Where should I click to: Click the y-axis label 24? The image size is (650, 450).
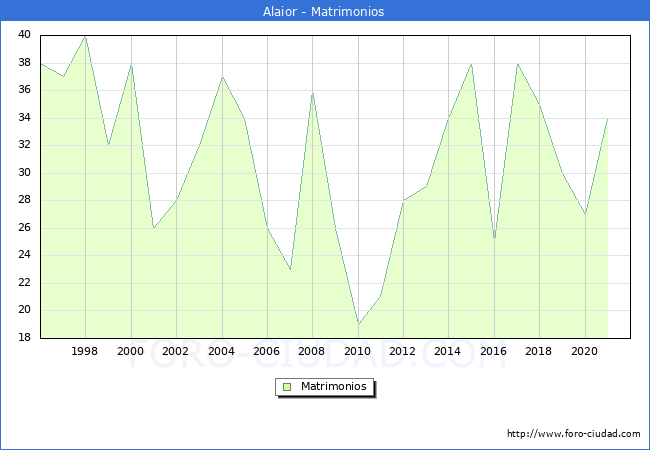click(24, 254)
